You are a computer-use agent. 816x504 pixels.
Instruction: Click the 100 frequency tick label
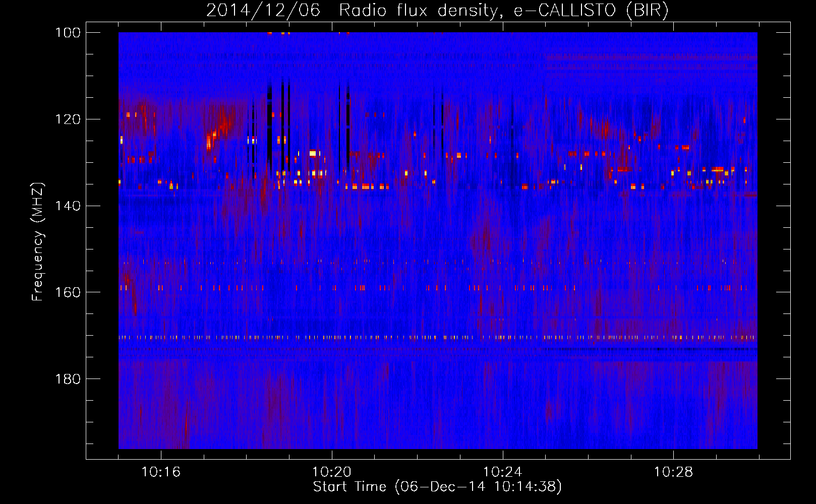point(67,33)
